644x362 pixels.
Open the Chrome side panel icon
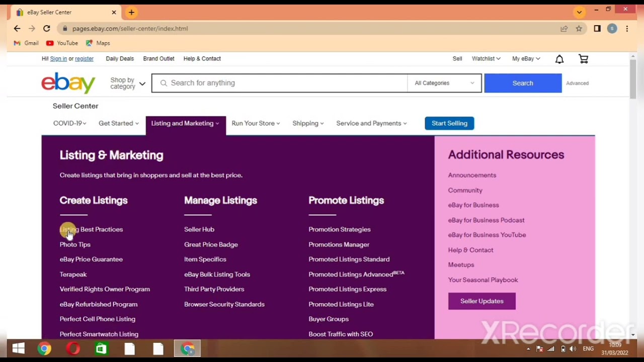(597, 29)
